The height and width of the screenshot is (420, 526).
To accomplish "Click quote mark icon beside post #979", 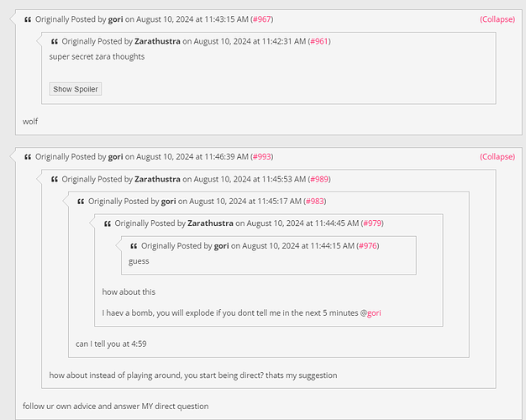I will coord(108,223).
